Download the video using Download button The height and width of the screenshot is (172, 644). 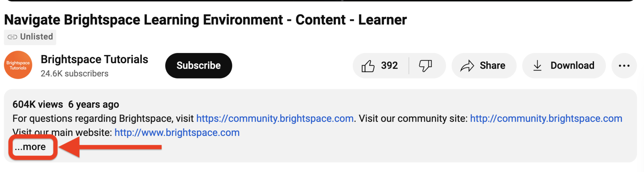564,66
